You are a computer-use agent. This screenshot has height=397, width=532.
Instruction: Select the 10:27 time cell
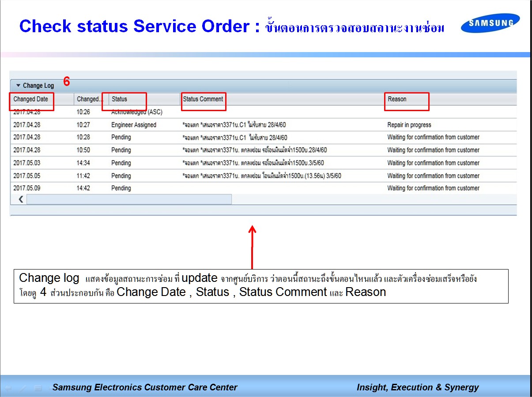click(83, 125)
